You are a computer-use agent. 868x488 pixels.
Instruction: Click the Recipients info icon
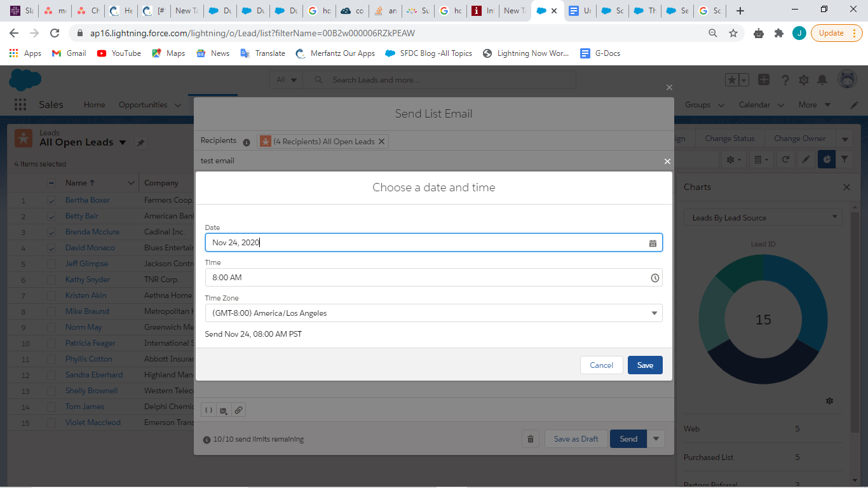[247, 142]
